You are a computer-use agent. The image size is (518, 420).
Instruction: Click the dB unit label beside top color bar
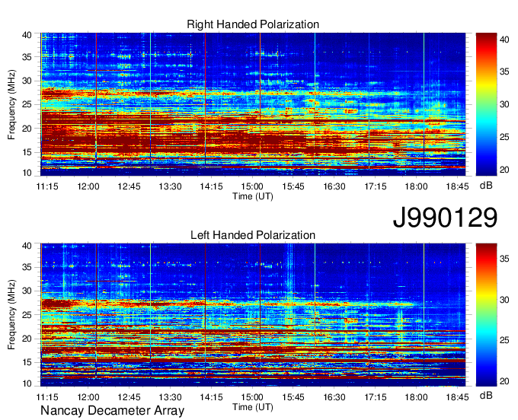(486, 186)
